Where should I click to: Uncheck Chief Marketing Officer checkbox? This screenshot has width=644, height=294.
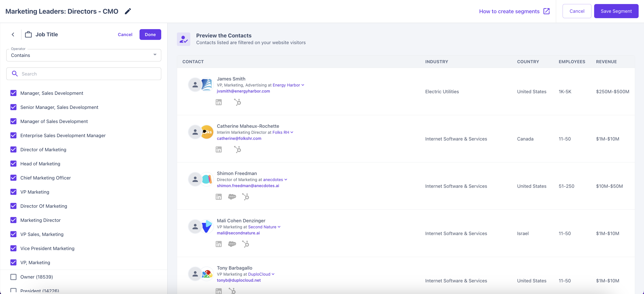coord(13,178)
